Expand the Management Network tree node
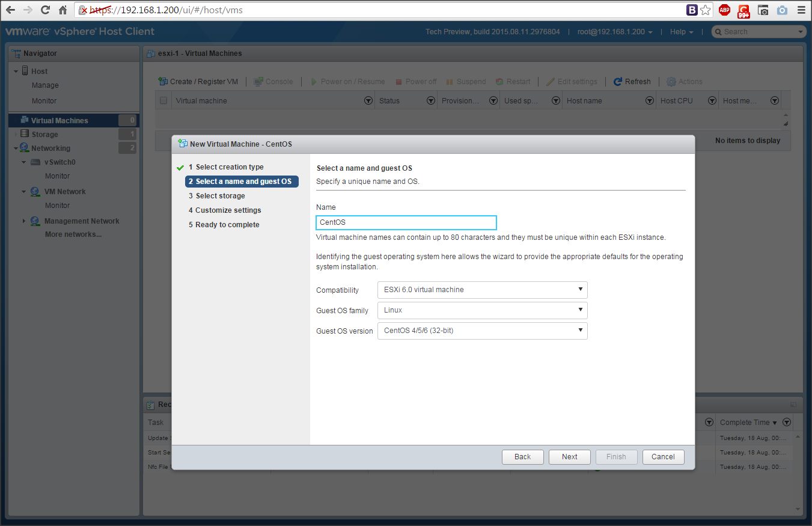Screen dimensions: 812x526 point(24,221)
